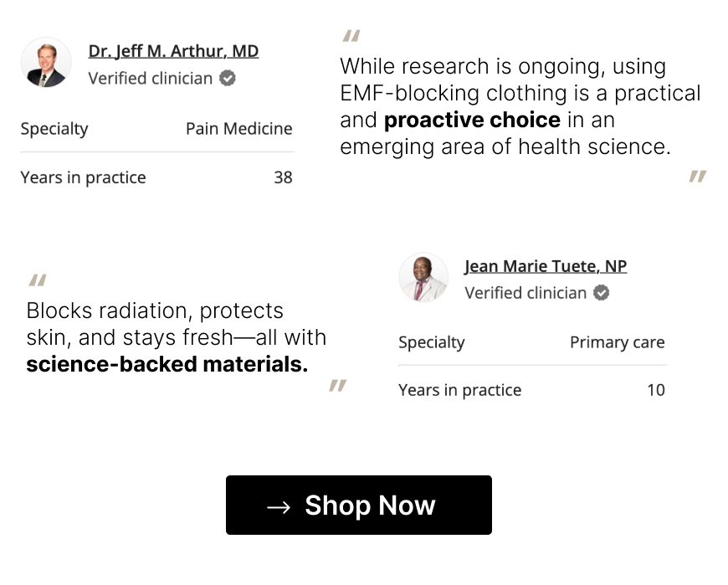Click the Specialty label under Dr. Arthur

point(54,129)
